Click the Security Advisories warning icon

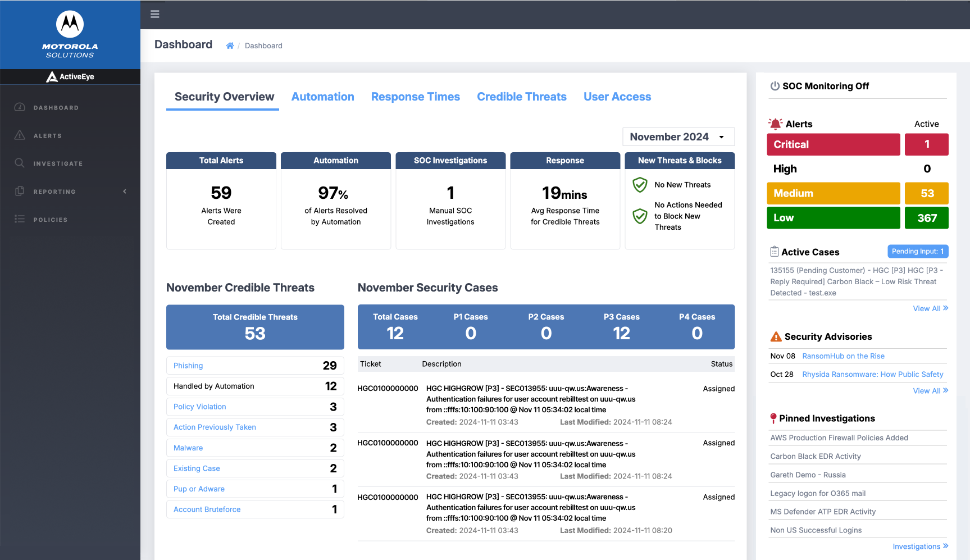click(x=776, y=336)
